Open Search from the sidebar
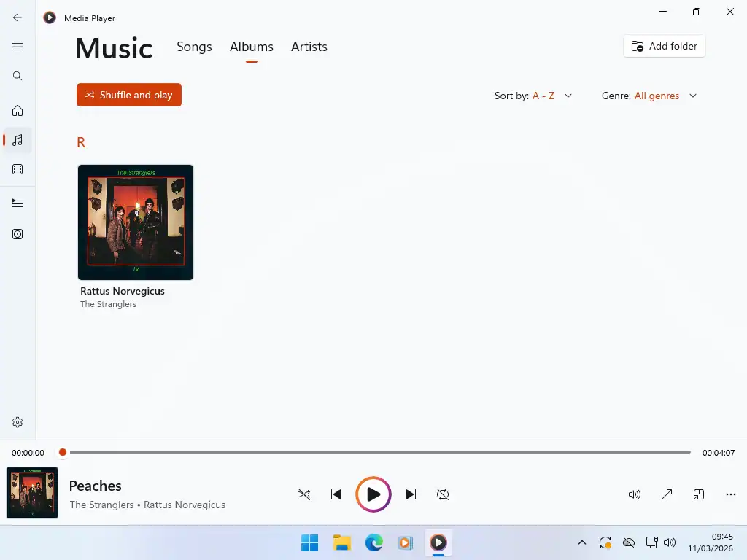This screenshot has height=560, width=747. point(18,75)
